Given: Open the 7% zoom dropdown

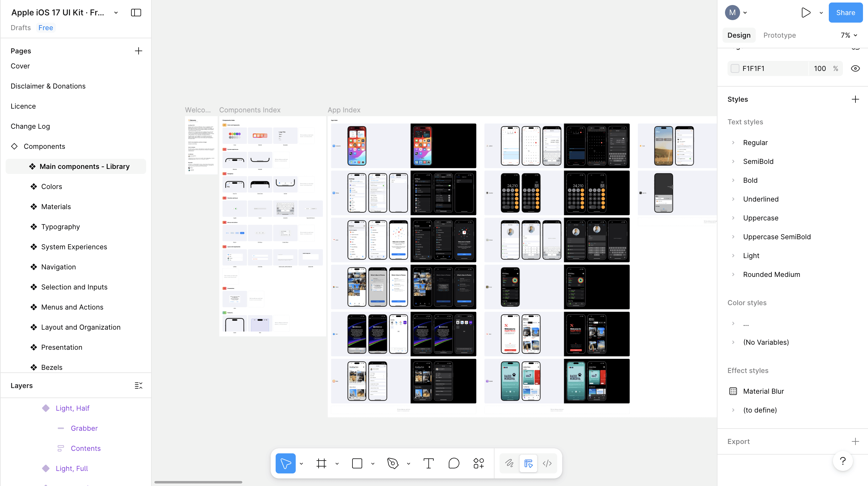Looking at the screenshot, I should [849, 35].
